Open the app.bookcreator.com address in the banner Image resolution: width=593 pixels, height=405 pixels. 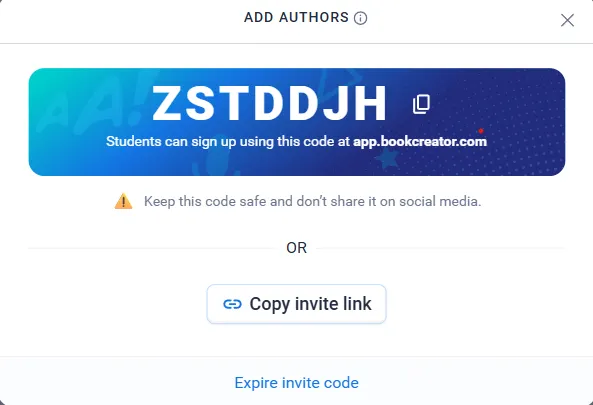coord(420,141)
